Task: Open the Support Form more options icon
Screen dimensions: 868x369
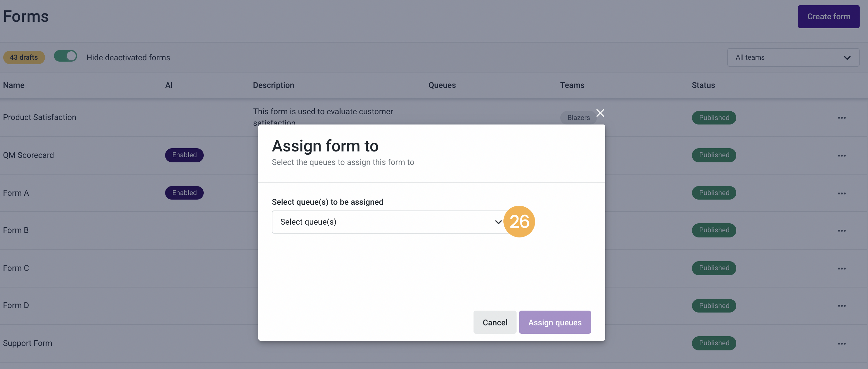Action: [x=841, y=343]
